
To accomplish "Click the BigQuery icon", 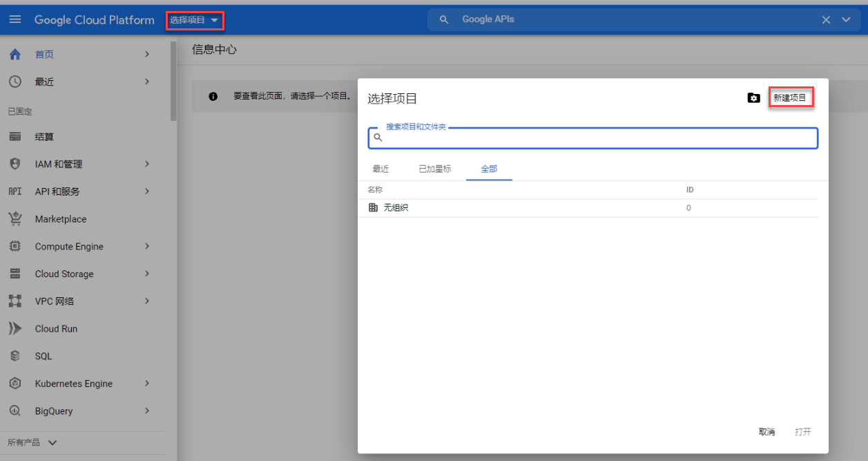I will coord(15,411).
